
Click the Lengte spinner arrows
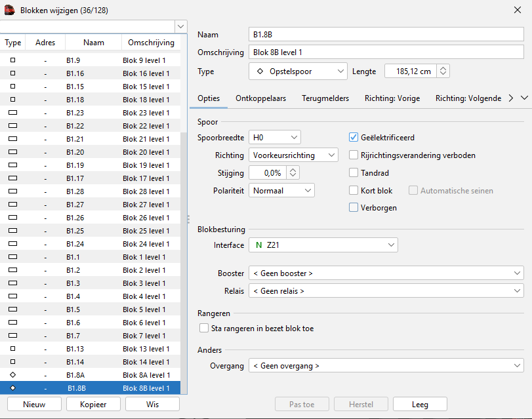click(443, 71)
